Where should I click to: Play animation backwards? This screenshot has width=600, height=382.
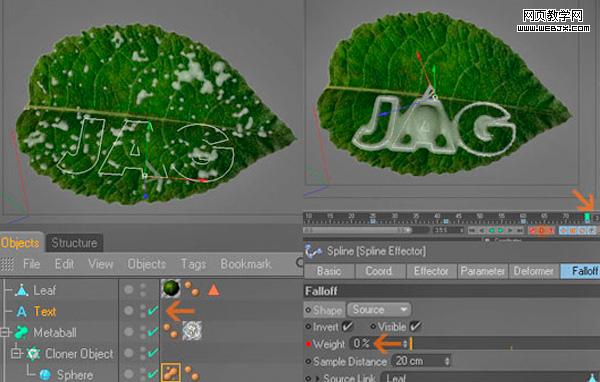[x=492, y=230]
